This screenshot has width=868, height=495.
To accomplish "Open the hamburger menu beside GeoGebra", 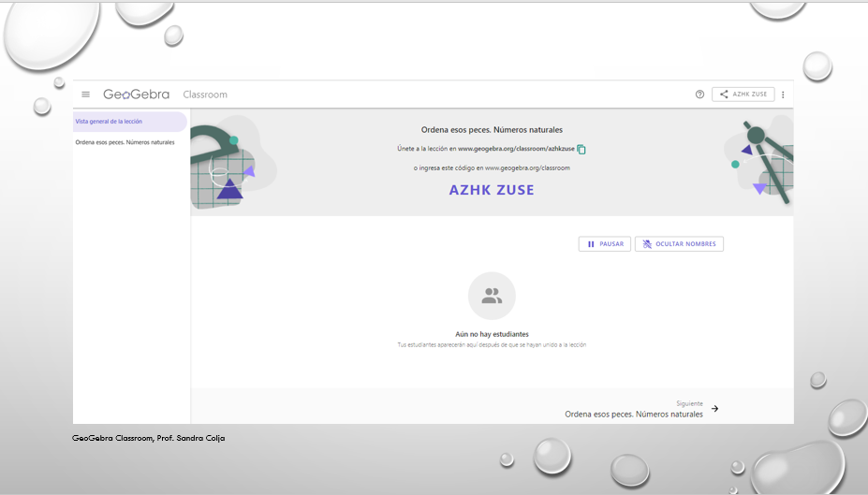I will pyautogui.click(x=86, y=95).
